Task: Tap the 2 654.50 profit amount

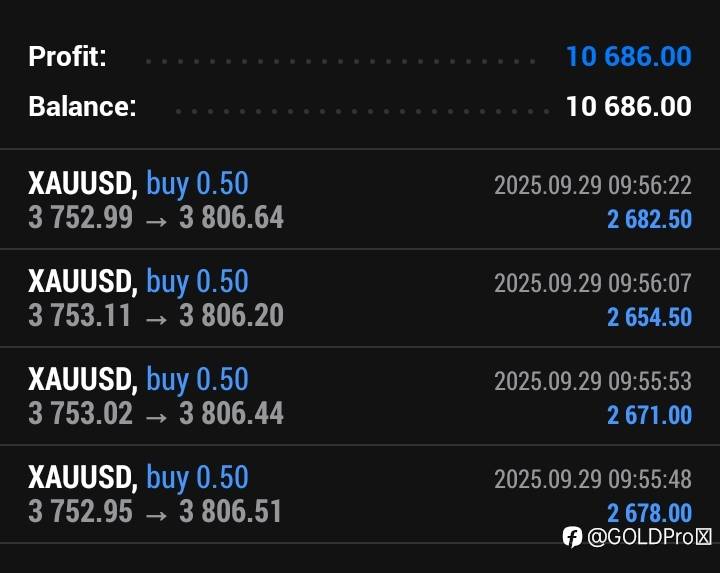Action: 649,317
